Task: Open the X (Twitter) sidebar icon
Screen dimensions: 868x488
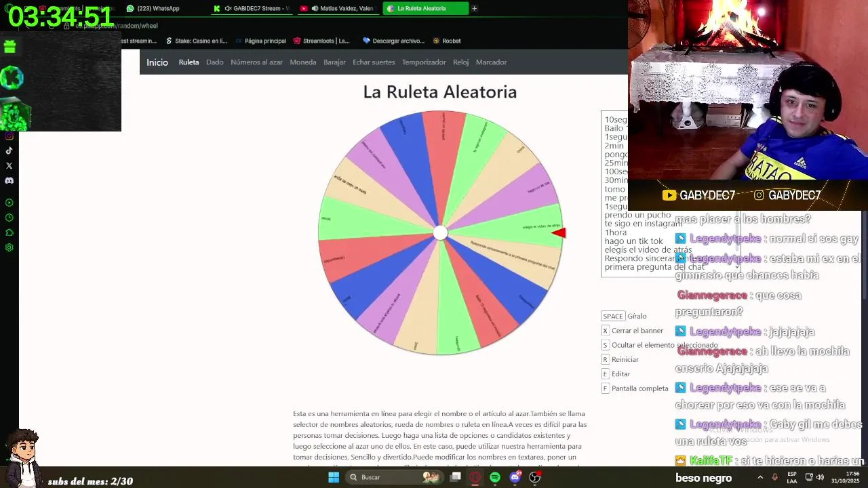Action: click(x=9, y=165)
